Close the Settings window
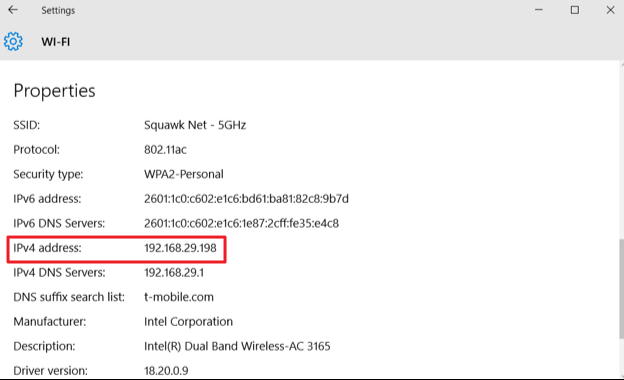The image size is (624, 380). pos(610,10)
